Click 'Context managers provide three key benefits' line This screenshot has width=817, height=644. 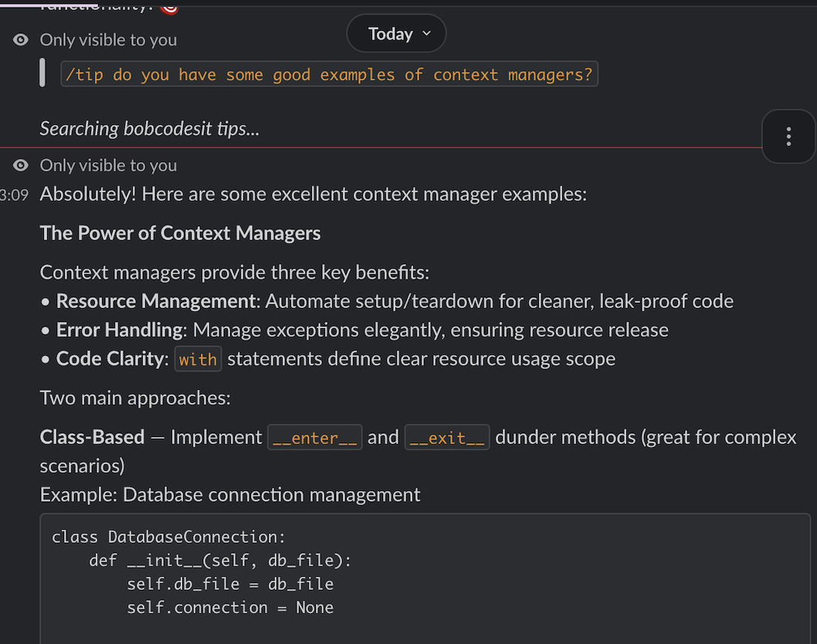(235, 273)
